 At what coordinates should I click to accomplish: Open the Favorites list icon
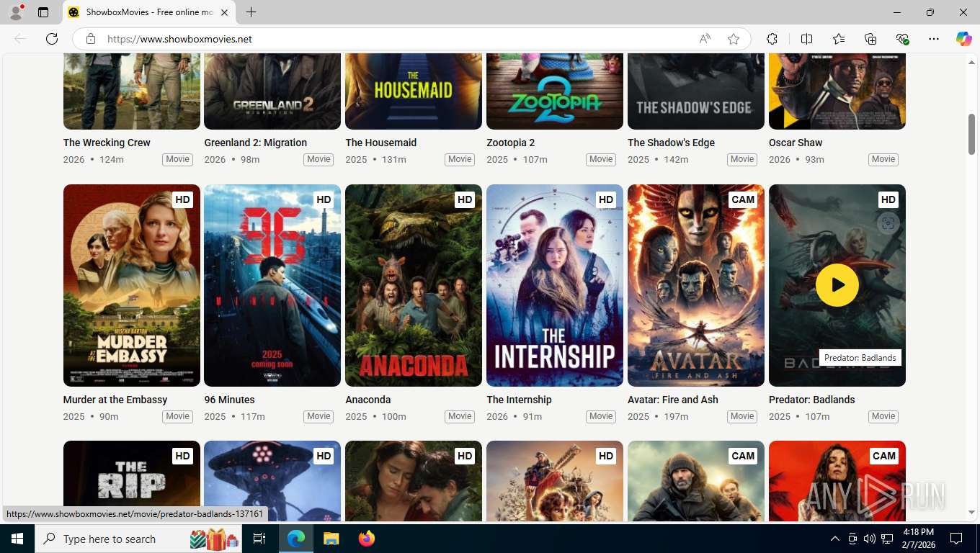click(x=839, y=39)
